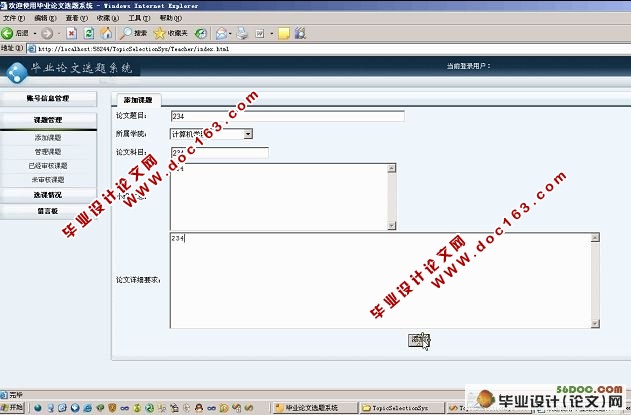This screenshot has height=415, width=631.
Task: Open the 工具(T) menu
Action: pos(139,18)
